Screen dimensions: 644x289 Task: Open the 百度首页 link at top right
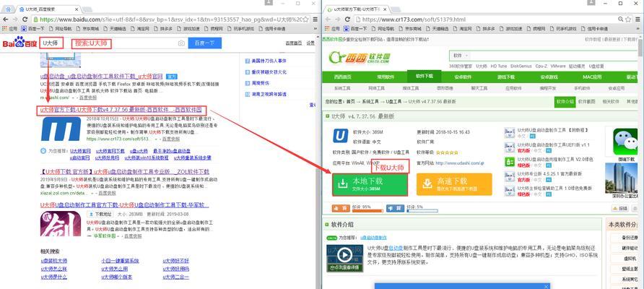click(294, 43)
